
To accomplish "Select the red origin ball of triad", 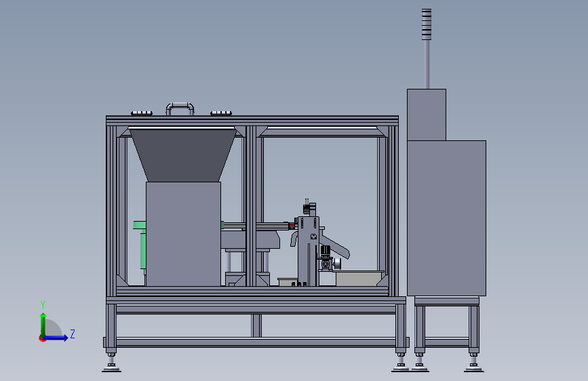I will [x=42, y=338].
